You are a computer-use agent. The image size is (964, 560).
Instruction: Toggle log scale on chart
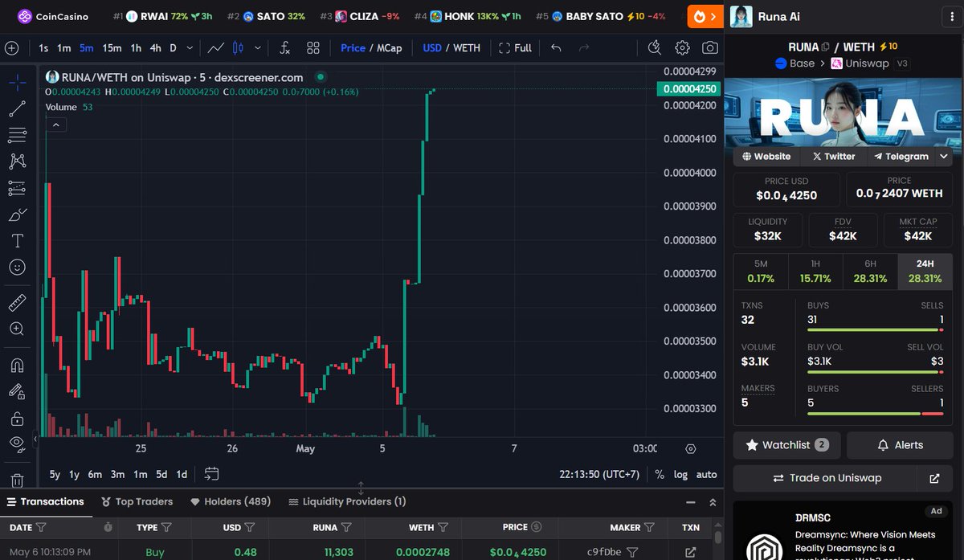pos(680,474)
